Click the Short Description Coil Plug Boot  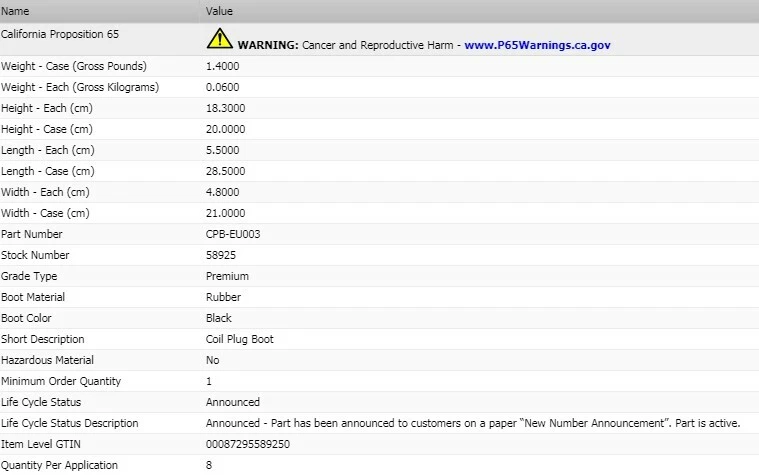(239, 339)
